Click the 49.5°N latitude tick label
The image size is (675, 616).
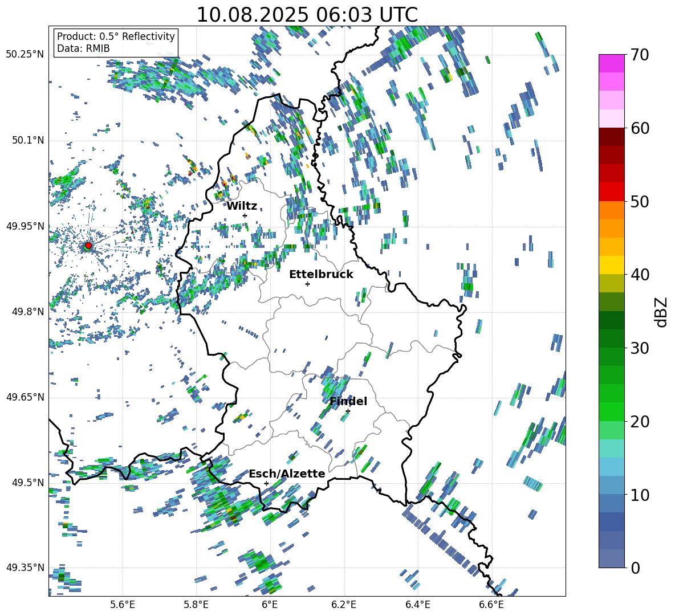point(27,482)
